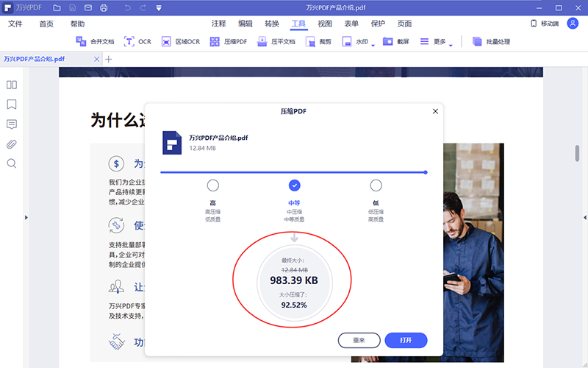588x368 pixels.
Task: Close the 万兴PDF产品介绍.pdf document tab
Action: point(97,60)
